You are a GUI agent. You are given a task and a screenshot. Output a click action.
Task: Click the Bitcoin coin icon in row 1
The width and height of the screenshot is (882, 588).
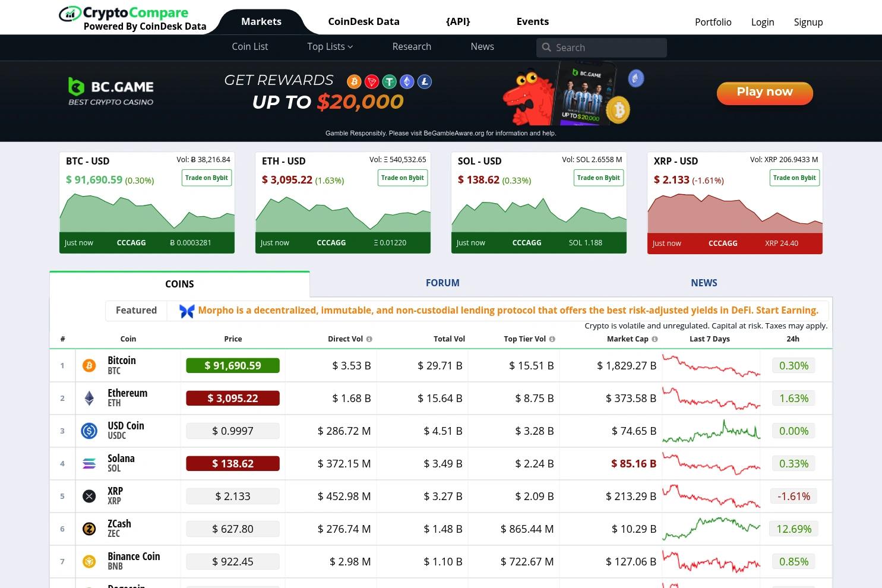(x=89, y=366)
